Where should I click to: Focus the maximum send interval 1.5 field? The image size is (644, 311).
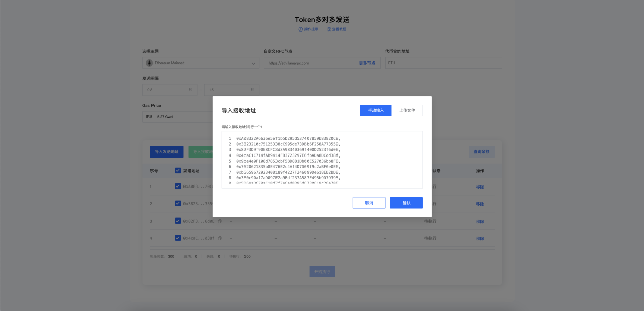click(x=231, y=90)
